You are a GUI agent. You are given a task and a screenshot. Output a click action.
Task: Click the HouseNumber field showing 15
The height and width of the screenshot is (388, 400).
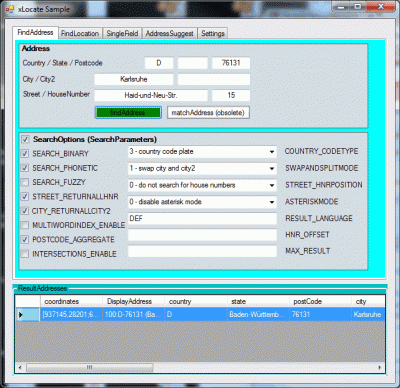click(x=231, y=95)
